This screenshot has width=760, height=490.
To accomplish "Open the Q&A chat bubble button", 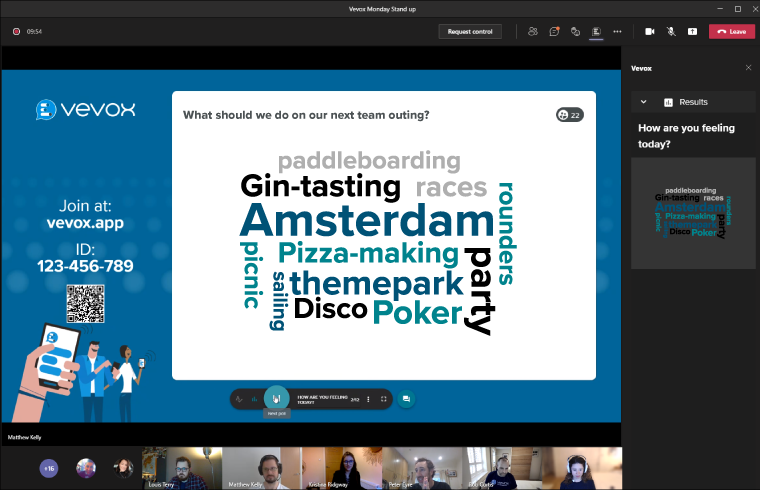I will coord(406,398).
